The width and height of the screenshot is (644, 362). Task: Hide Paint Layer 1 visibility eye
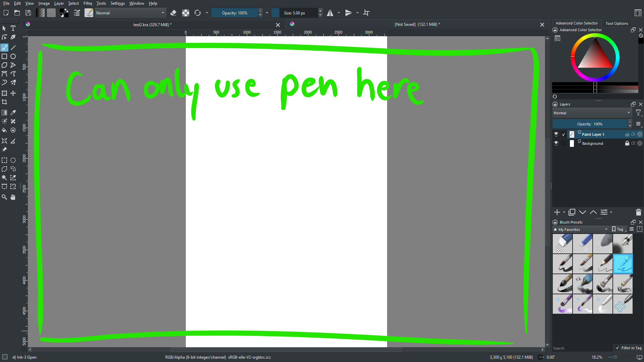click(x=556, y=134)
